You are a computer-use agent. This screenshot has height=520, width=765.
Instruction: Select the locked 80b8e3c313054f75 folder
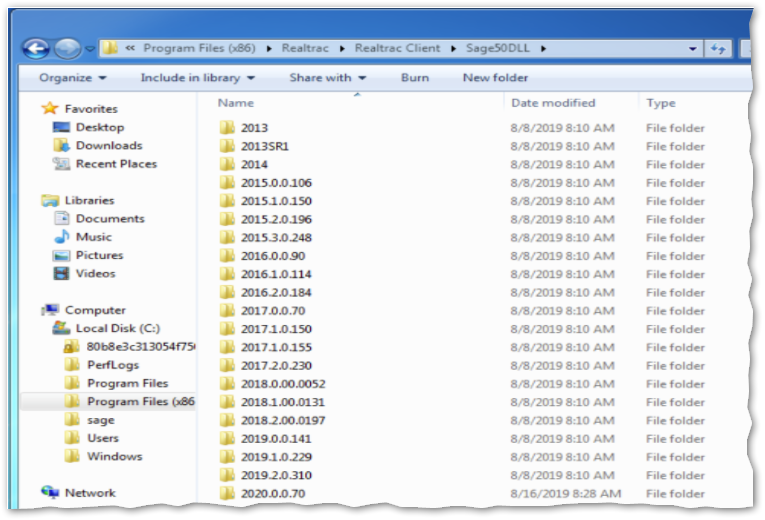(x=141, y=347)
